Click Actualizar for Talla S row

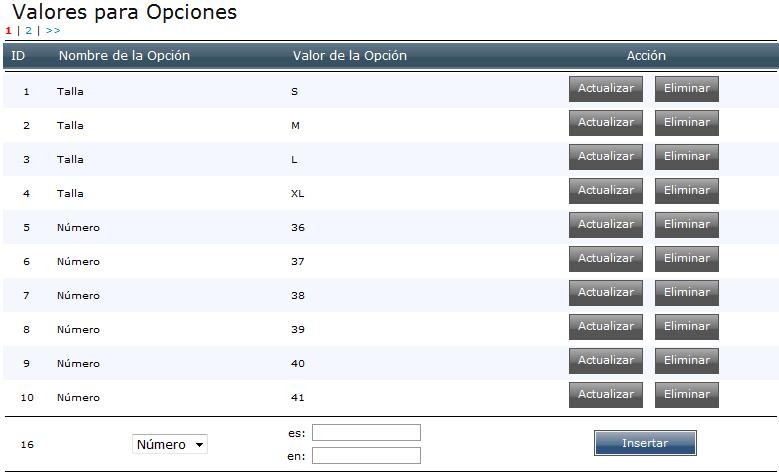coord(606,89)
